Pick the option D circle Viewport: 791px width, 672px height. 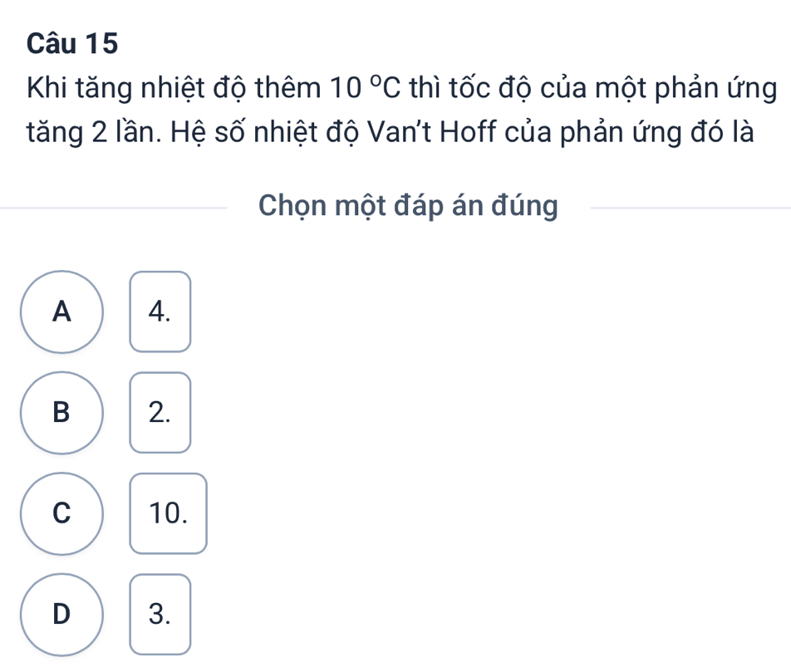[62, 614]
